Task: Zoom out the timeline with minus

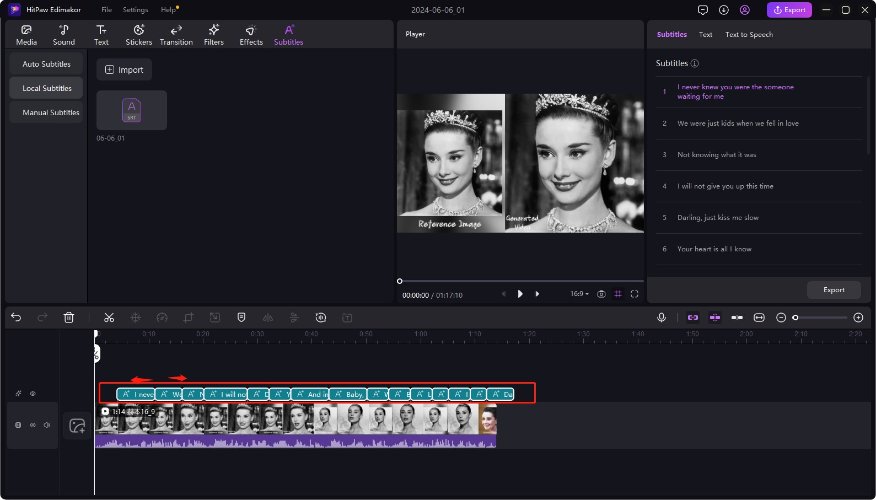Action: click(781, 317)
